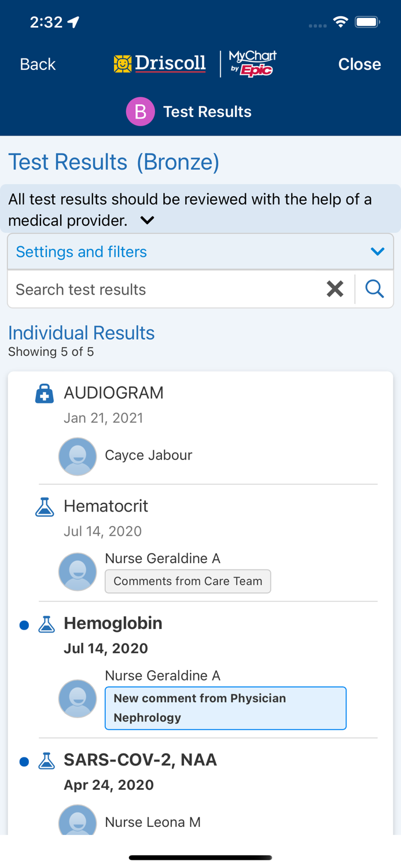The image size is (401, 868).
Task: Tap the AUDIOGRAM medical kit icon
Action: pos(45,393)
